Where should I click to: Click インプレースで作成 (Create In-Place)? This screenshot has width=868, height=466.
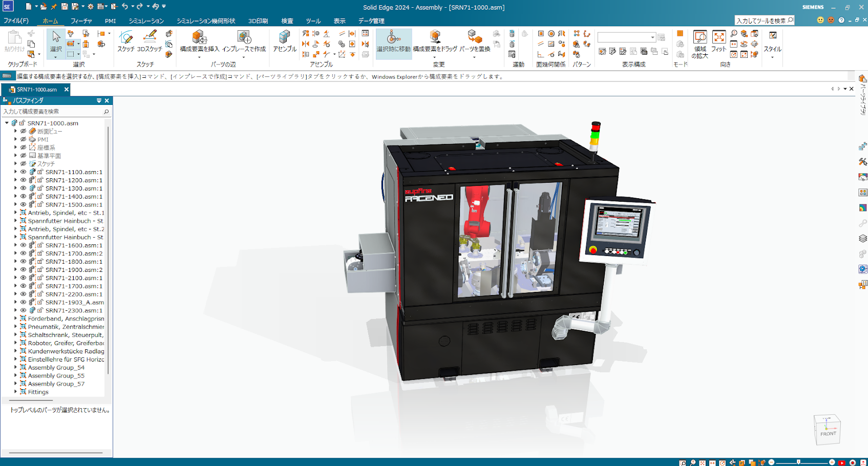click(x=244, y=42)
